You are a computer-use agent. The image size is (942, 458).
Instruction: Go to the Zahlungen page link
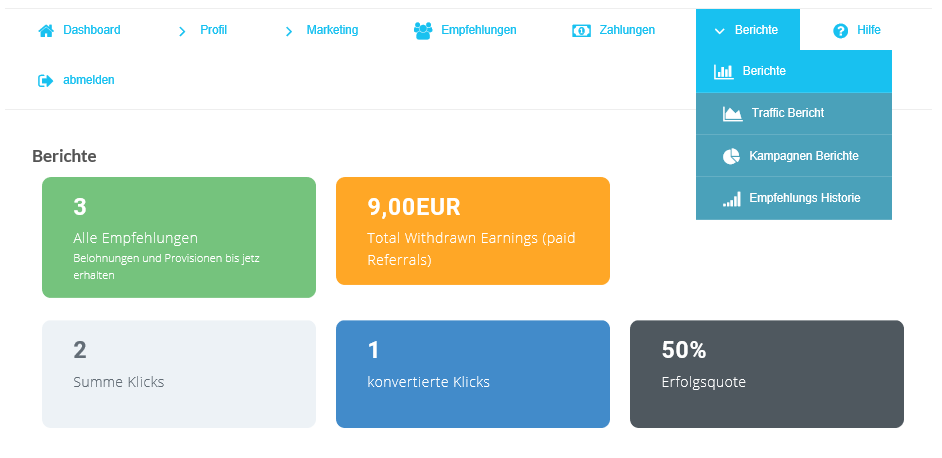pos(627,30)
